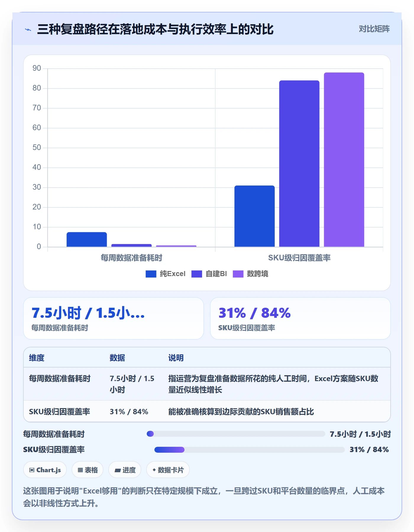The image size is (414, 532).
Task: Select the table cell 31% / 84%
Action: [129, 412]
